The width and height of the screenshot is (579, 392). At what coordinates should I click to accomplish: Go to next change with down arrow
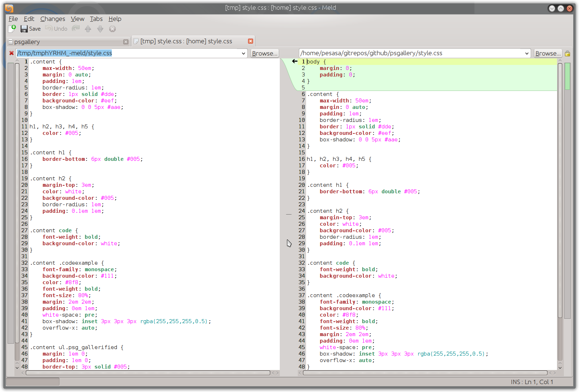100,29
